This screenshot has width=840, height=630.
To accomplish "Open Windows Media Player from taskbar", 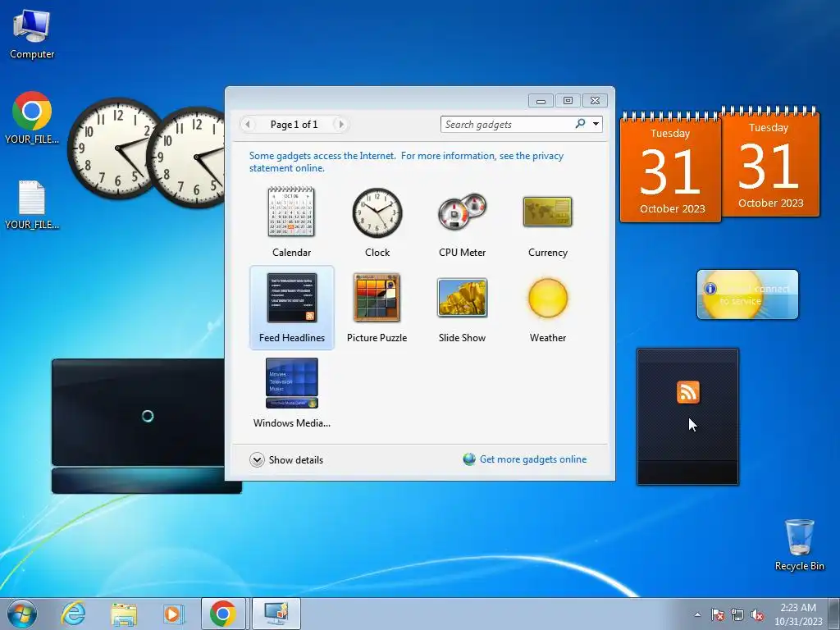I will click(x=172, y=614).
